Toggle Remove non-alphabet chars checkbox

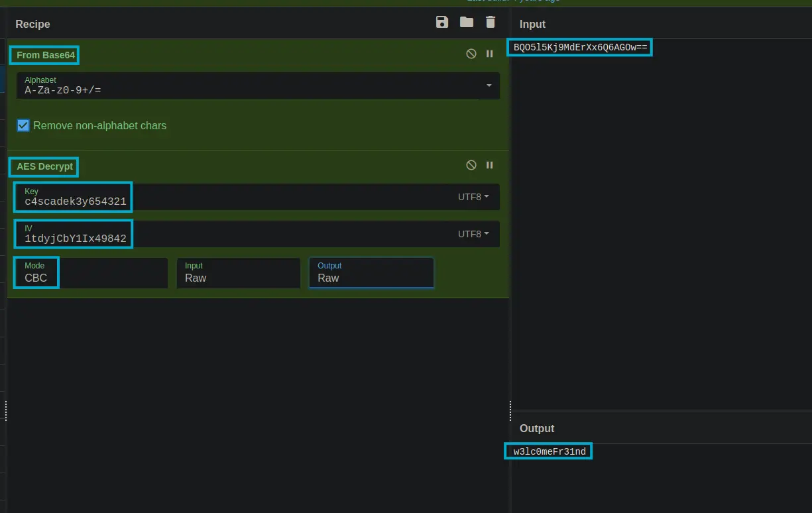pyautogui.click(x=23, y=126)
